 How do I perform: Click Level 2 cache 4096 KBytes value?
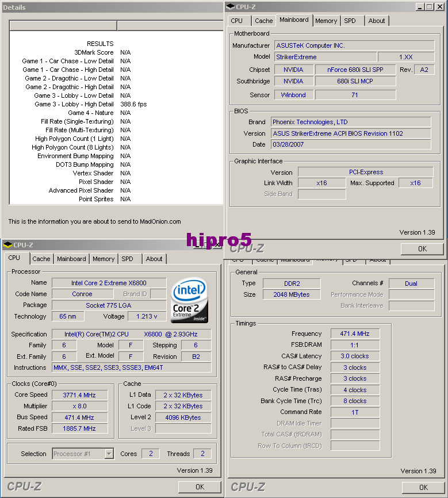183,417
